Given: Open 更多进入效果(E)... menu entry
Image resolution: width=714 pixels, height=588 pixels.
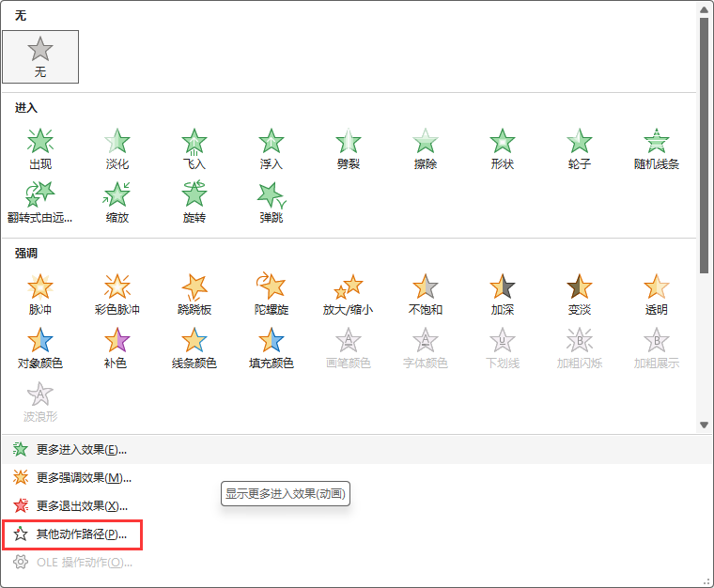Looking at the screenshot, I should pyautogui.click(x=356, y=450).
